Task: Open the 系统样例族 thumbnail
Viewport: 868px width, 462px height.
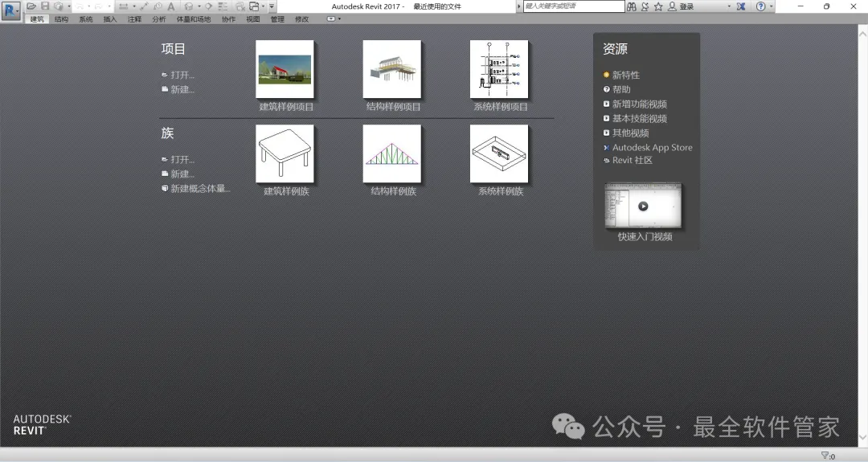Action: click(499, 153)
